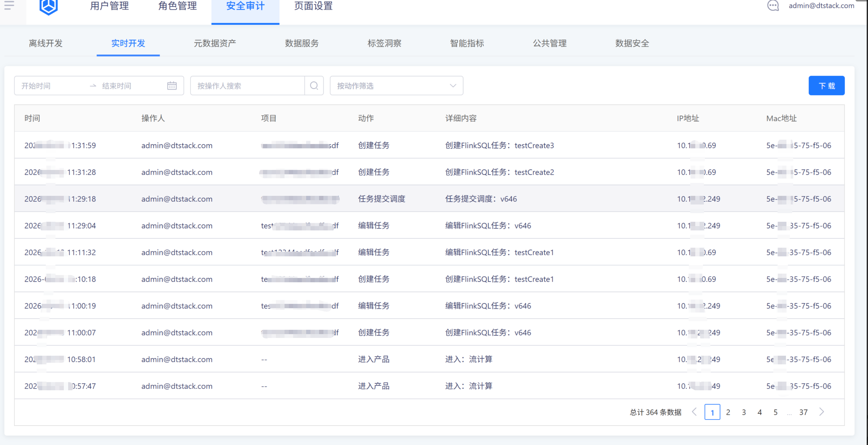Click 编辑FlinkSQL任务：testCreate1 cell
The height and width of the screenshot is (445, 868).
(499, 252)
